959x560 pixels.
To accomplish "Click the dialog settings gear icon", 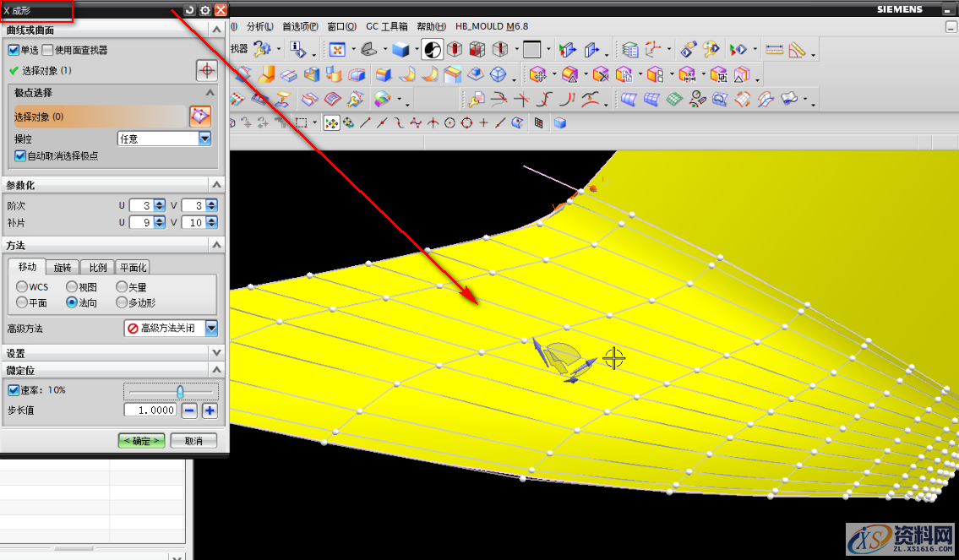I will tap(204, 10).
